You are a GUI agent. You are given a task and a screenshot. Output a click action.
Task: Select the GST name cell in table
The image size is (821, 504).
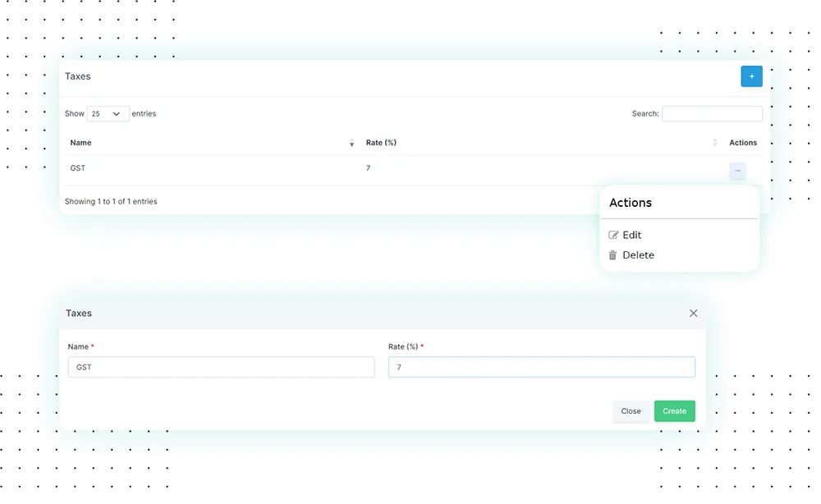click(78, 168)
